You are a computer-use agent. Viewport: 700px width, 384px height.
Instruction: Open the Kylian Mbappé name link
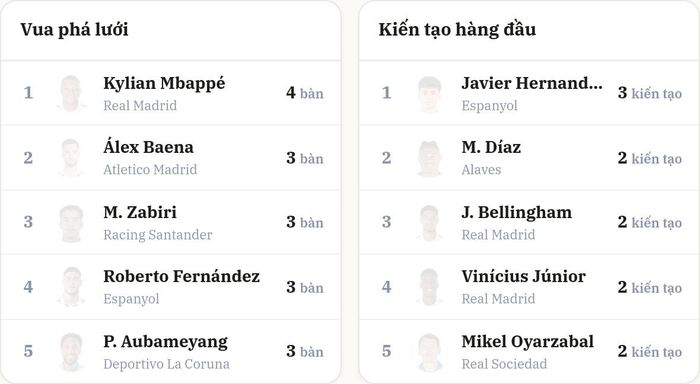coord(164,83)
